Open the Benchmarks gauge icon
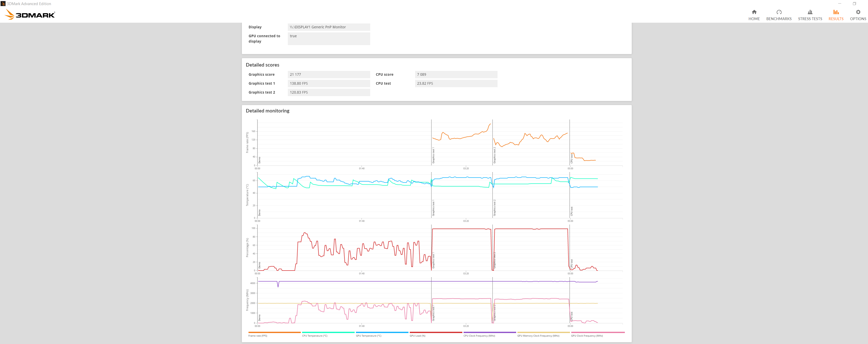The height and width of the screenshot is (344, 868). pos(779,12)
